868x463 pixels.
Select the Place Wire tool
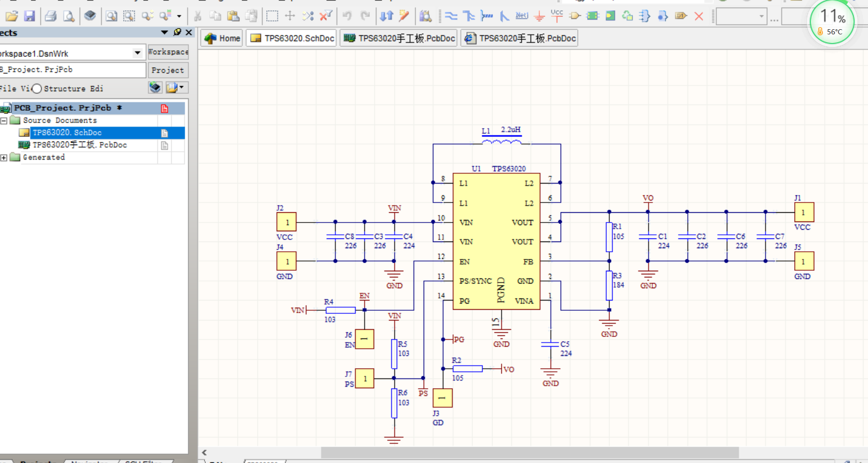pos(451,16)
